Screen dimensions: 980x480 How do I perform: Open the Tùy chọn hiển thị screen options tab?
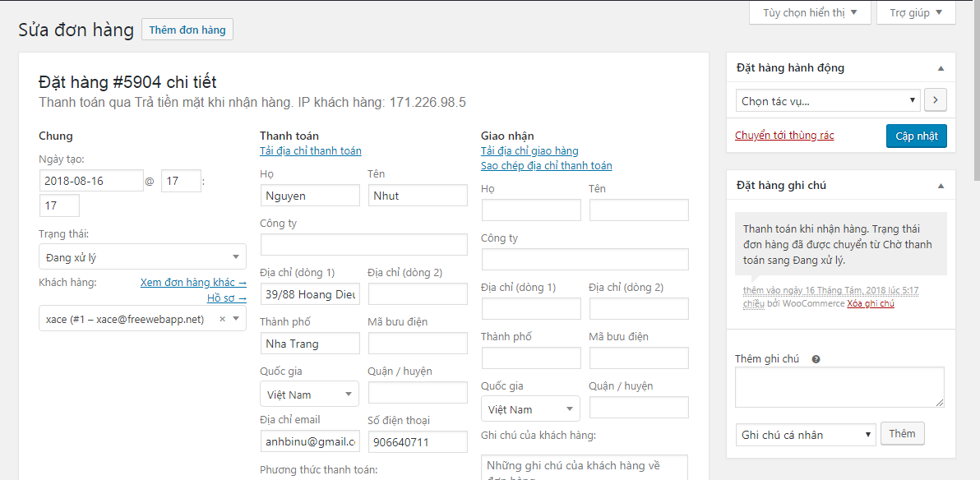point(810,13)
